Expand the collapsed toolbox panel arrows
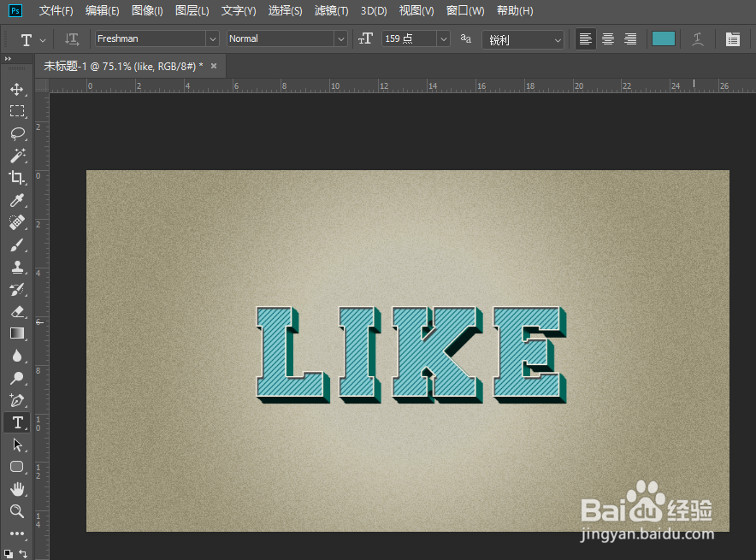 coord(8,59)
